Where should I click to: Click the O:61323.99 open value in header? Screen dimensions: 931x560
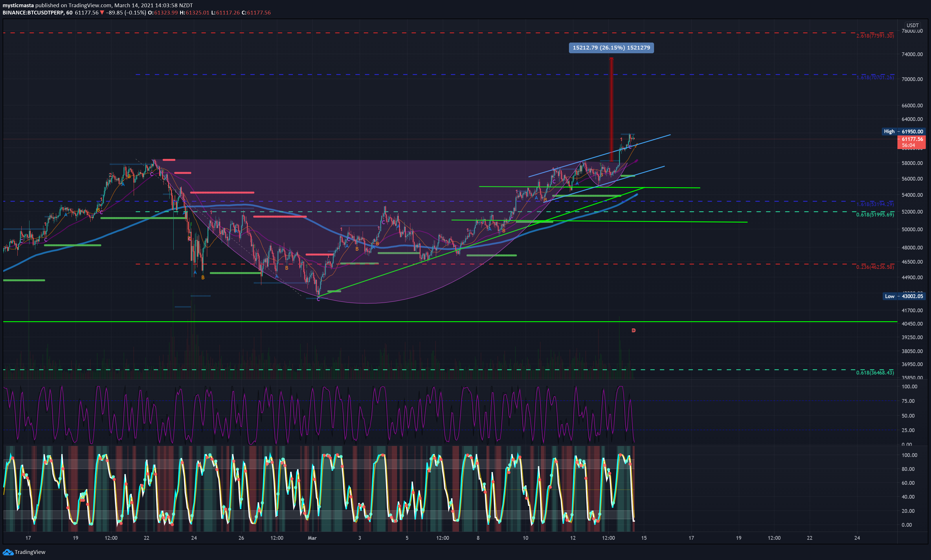[163, 12]
